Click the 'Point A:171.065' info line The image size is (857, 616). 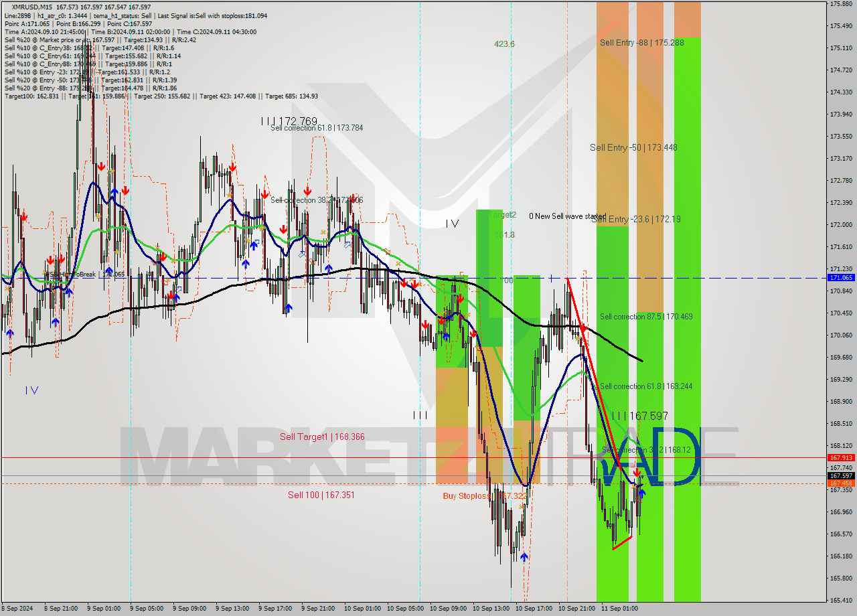(78, 23)
